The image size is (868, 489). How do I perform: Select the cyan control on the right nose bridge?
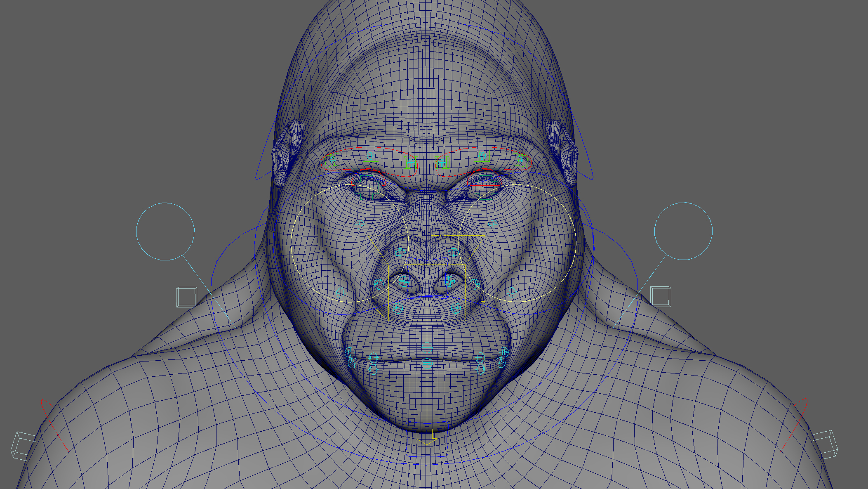453,252
